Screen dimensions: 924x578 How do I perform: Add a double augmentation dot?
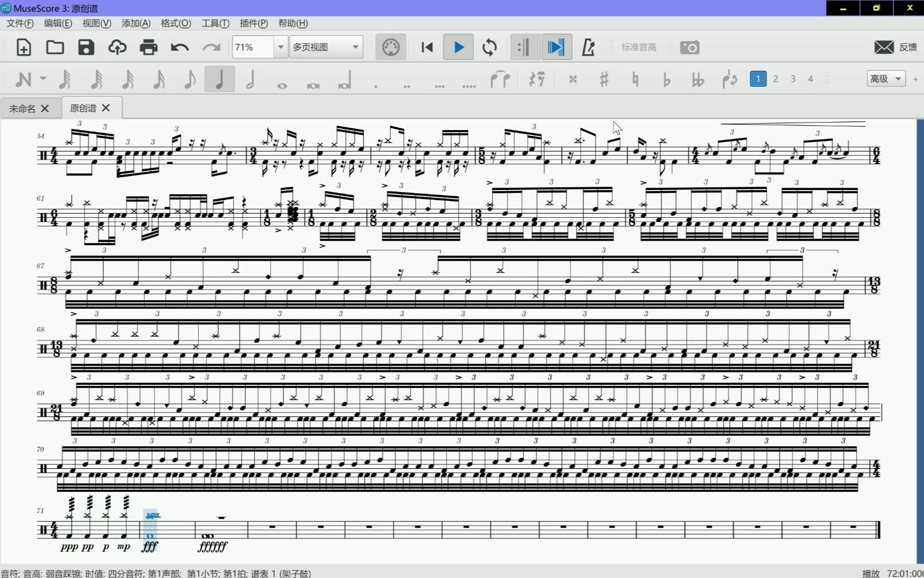tap(407, 85)
